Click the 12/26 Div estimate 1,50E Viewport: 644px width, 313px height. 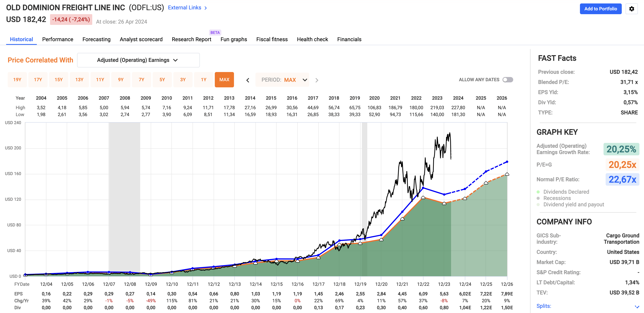pyautogui.click(x=507, y=308)
